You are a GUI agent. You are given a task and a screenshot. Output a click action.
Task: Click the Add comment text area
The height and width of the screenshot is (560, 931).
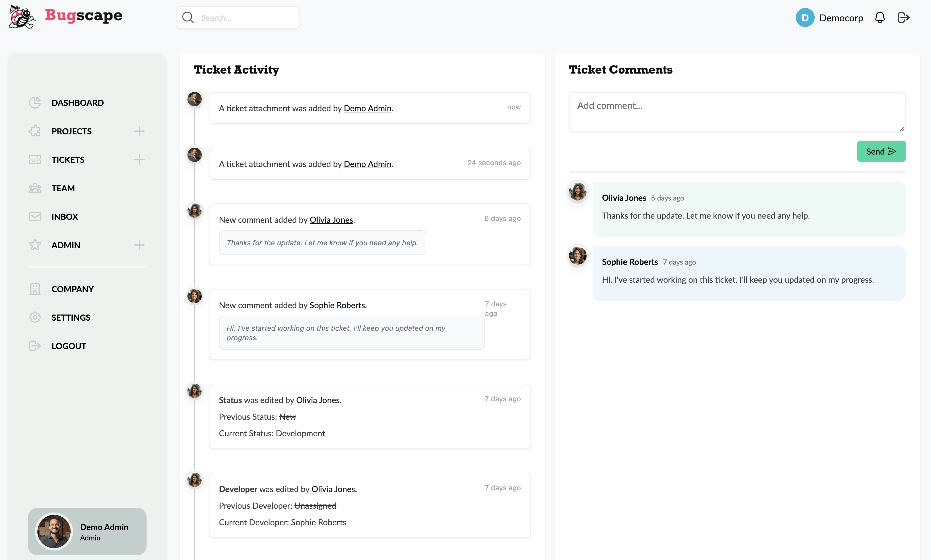pyautogui.click(x=737, y=112)
